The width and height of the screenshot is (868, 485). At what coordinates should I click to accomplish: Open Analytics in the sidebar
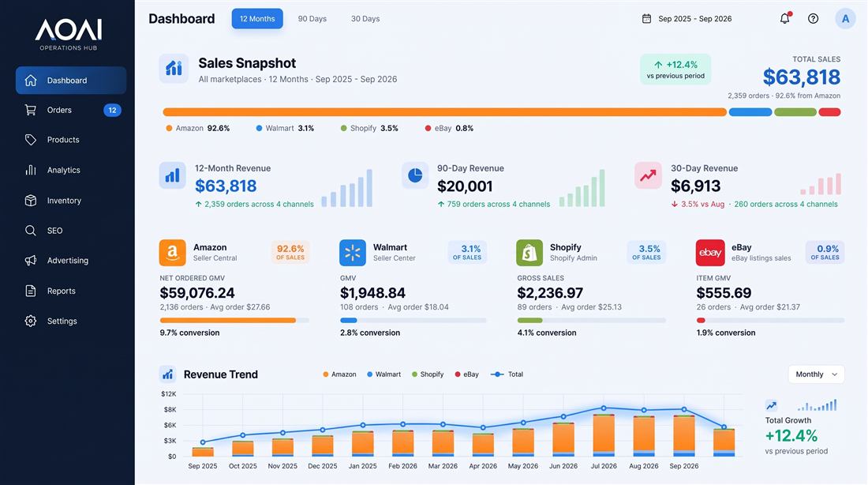pos(71,170)
